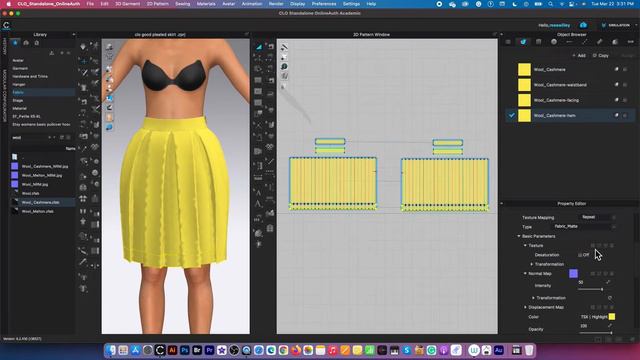Open the round Button tab in Object Browser

click(x=554, y=42)
